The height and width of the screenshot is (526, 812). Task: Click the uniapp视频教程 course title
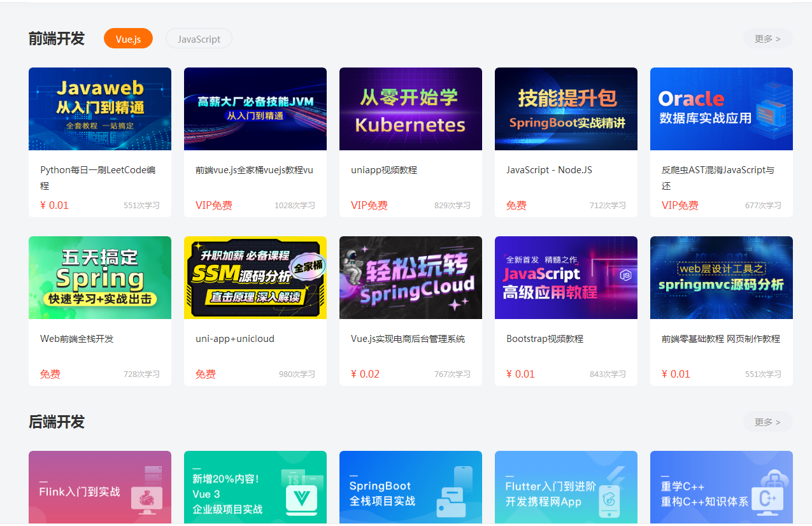click(x=384, y=170)
